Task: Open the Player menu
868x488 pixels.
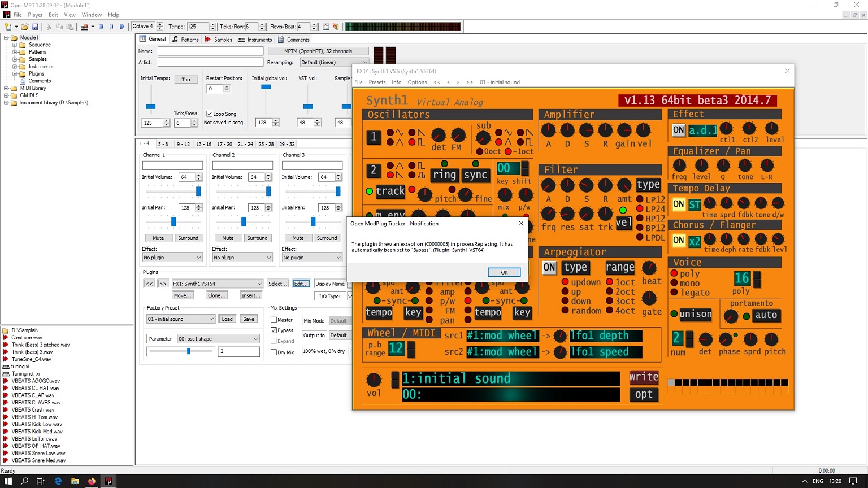Action: (x=35, y=15)
